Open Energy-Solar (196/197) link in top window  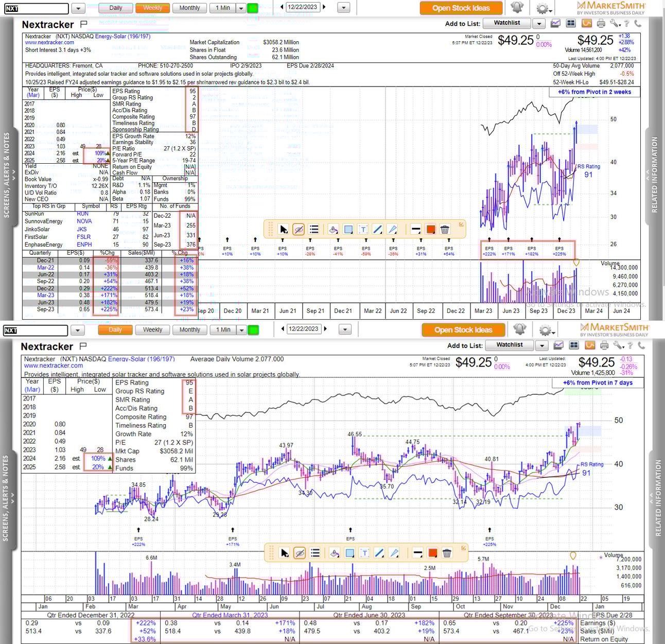coord(122,37)
